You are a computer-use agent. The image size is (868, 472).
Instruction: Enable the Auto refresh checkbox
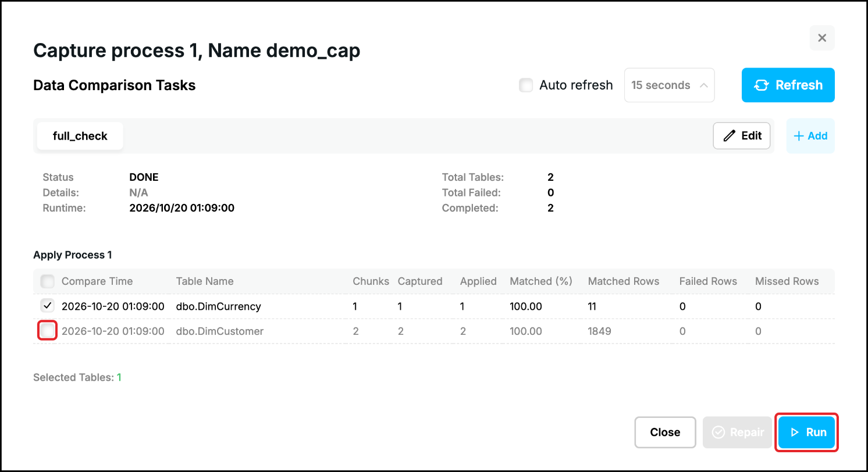click(526, 85)
